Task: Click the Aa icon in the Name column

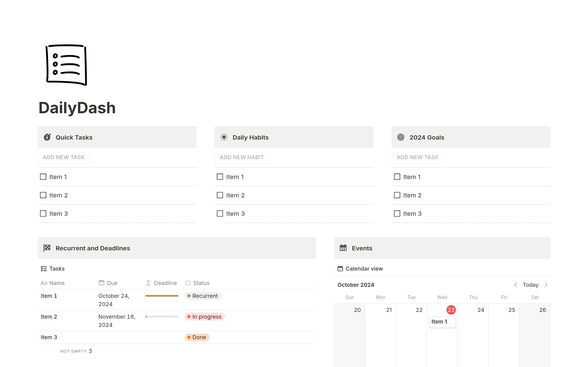Action: pyautogui.click(x=44, y=283)
